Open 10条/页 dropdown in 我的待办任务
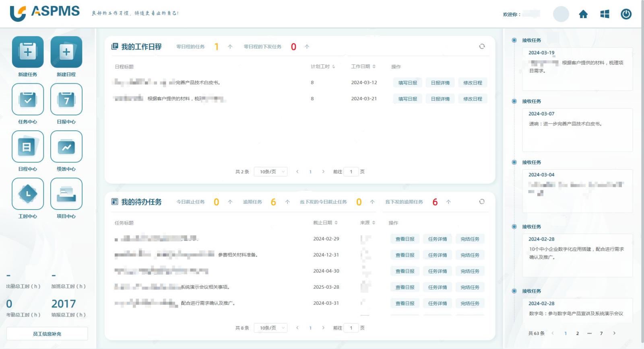This screenshot has height=349, width=644. [270, 328]
